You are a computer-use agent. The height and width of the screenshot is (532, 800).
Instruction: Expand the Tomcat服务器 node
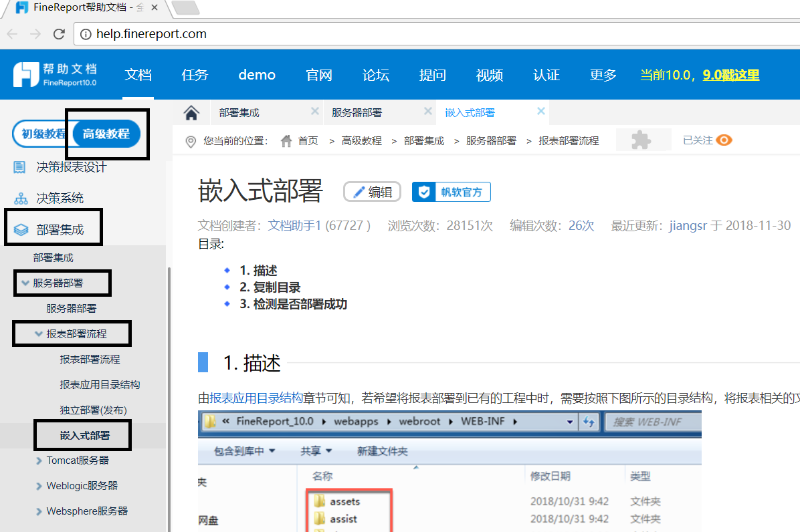(39, 460)
